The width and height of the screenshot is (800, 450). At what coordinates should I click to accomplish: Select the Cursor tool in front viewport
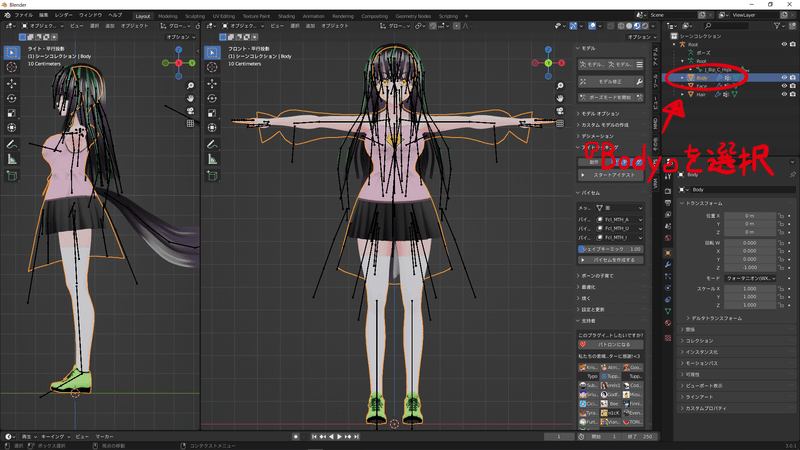(x=212, y=67)
